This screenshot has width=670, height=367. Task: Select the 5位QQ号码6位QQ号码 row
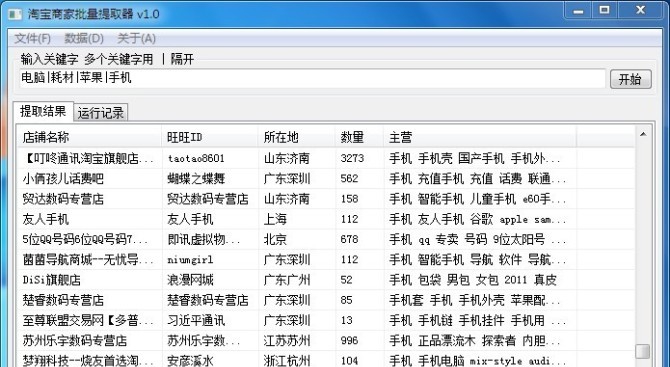pos(326,239)
